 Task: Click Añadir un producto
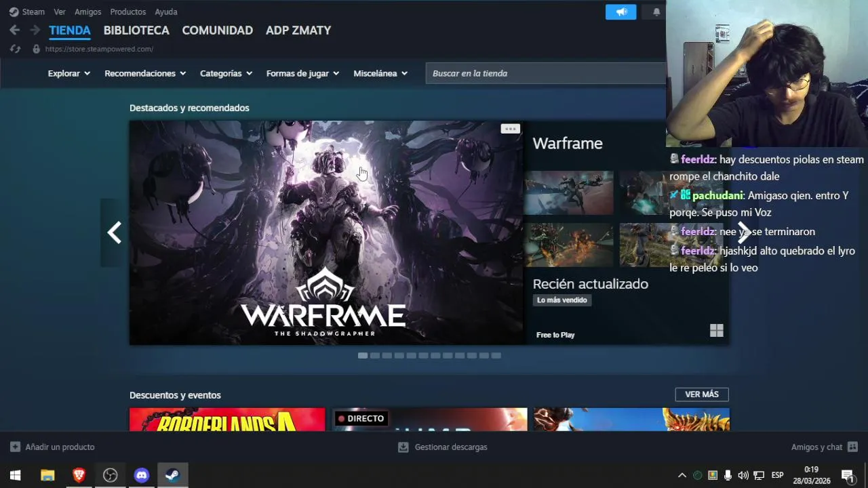52,447
